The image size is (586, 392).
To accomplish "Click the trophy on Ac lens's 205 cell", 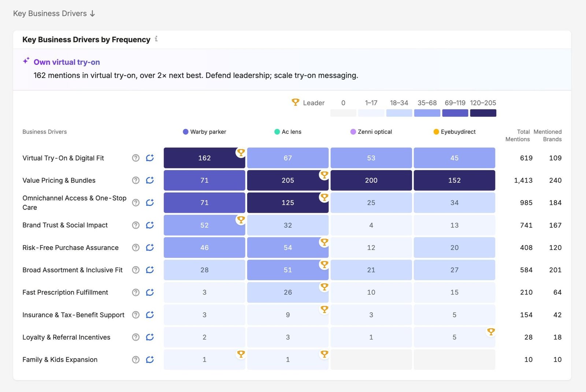I will [x=324, y=175].
